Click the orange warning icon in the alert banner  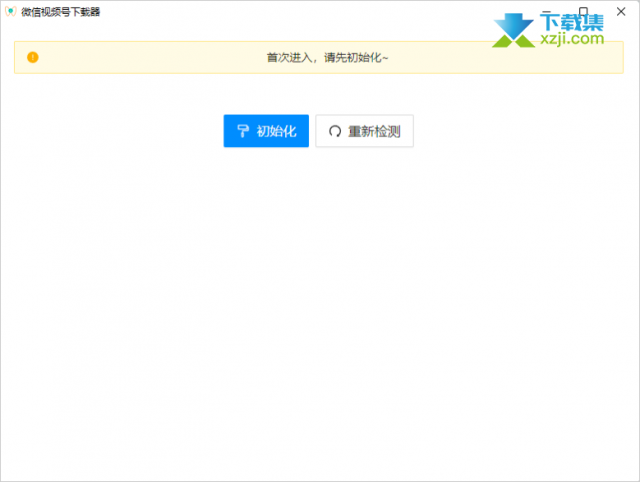pyautogui.click(x=33, y=58)
